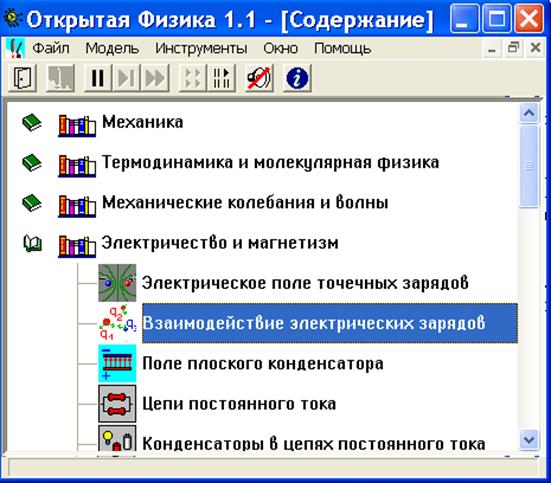
Task: Open Взаимодействие электрических зарядов highlighted item
Action: coord(330,323)
